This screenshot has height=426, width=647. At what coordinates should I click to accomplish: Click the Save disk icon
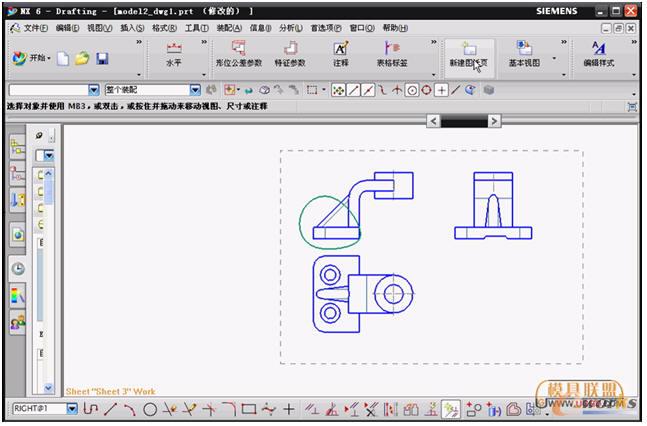[102, 59]
